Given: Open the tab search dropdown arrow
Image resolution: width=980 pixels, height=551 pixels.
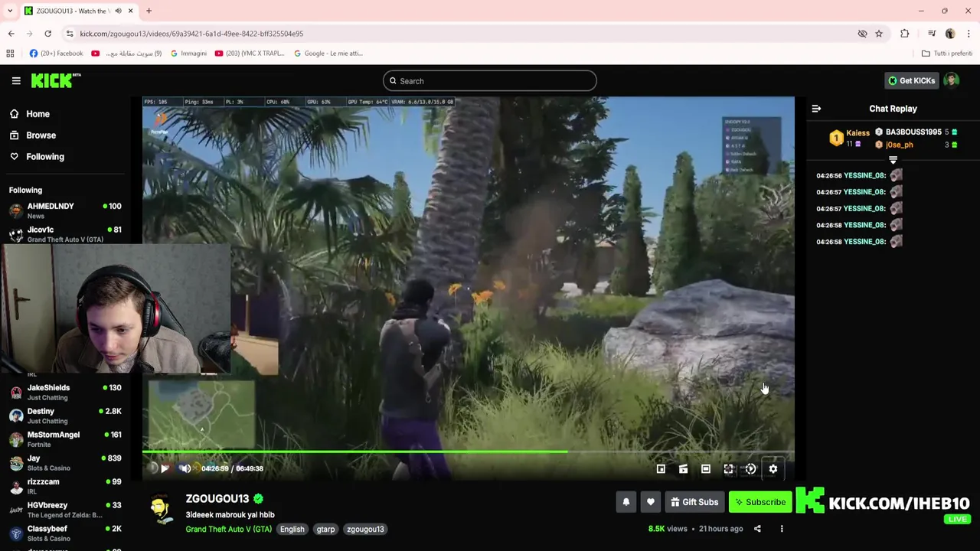Looking at the screenshot, I should 10,11.
